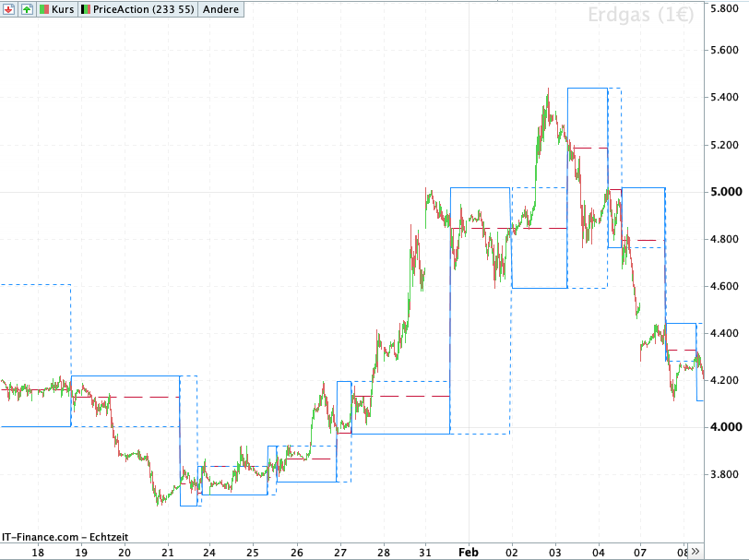Image resolution: width=749 pixels, height=560 pixels.
Task: Click the 3.800 price axis label
Action: pos(724,474)
